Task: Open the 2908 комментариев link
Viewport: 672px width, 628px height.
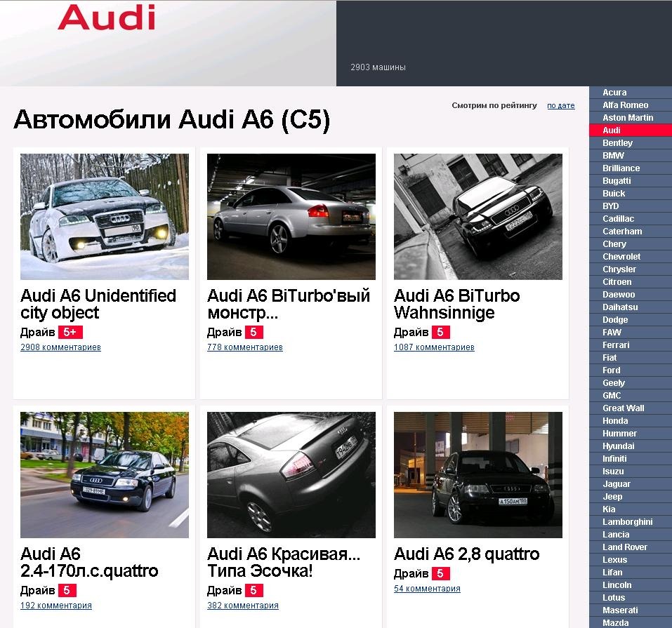Action: click(x=60, y=347)
